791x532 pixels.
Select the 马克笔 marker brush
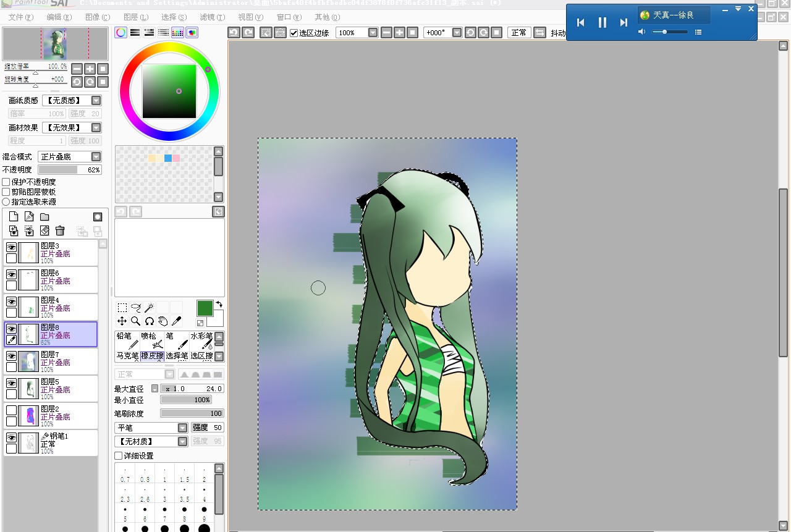(127, 356)
